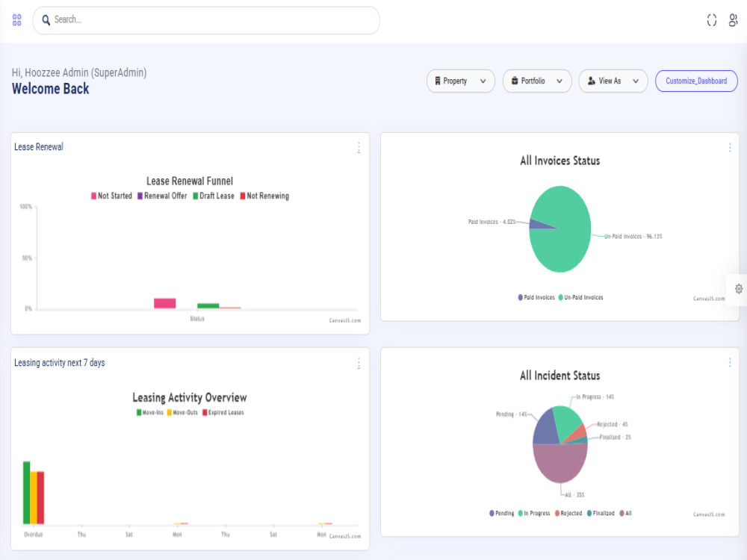Open the apps grid menu icon

[16, 19]
